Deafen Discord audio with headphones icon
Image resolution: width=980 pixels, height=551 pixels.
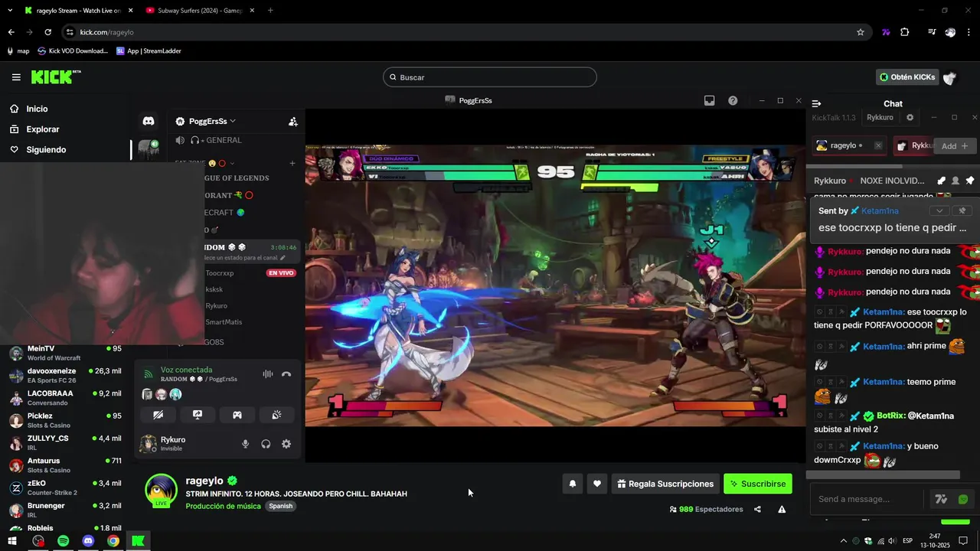[266, 444]
